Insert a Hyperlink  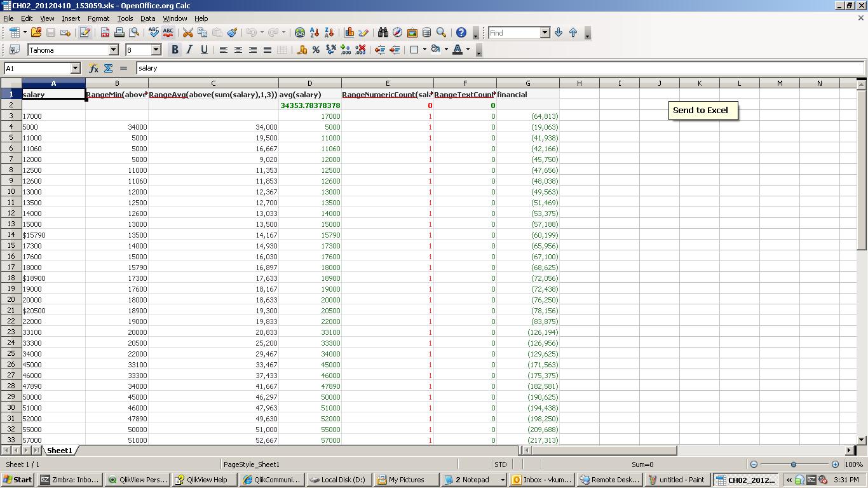[x=300, y=32]
